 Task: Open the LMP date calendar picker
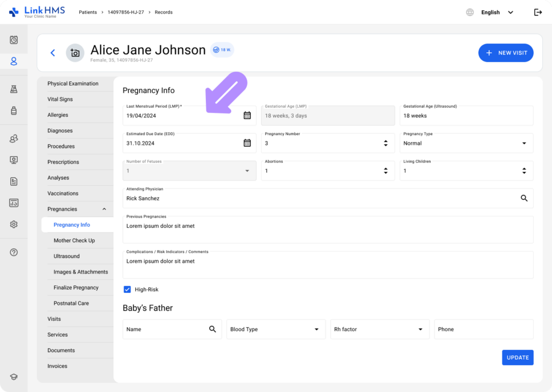[x=247, y=115]
